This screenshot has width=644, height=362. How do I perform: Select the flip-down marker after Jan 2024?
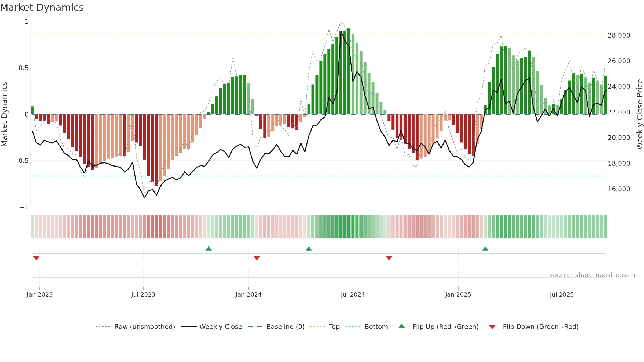257,258
